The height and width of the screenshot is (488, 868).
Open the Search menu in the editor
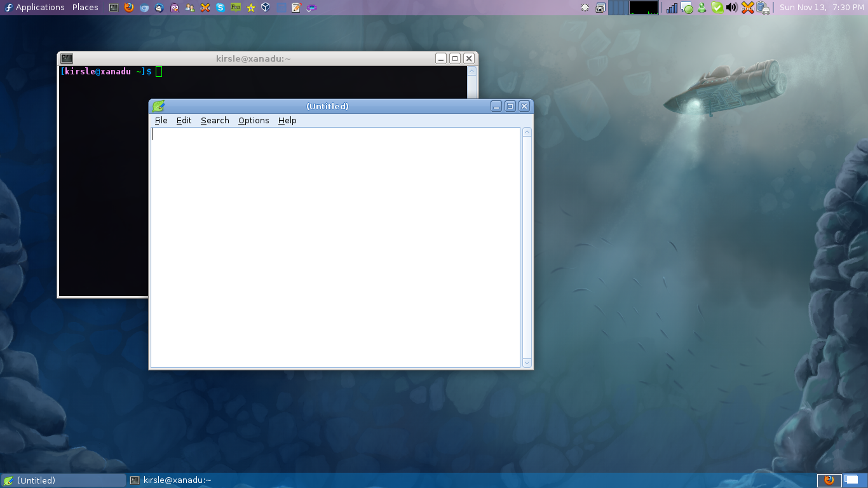215,120
